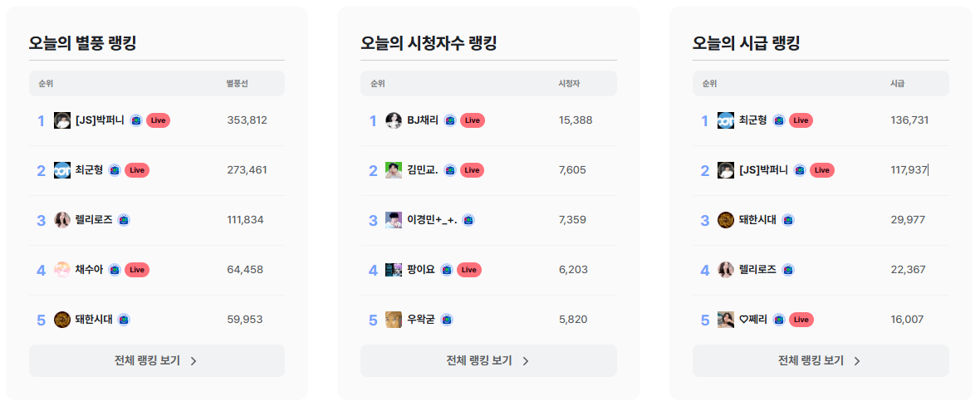Click the badge icon beside 이경민+_+.
The height and width of the screenshot is (411, 980).
click(468, 220)
